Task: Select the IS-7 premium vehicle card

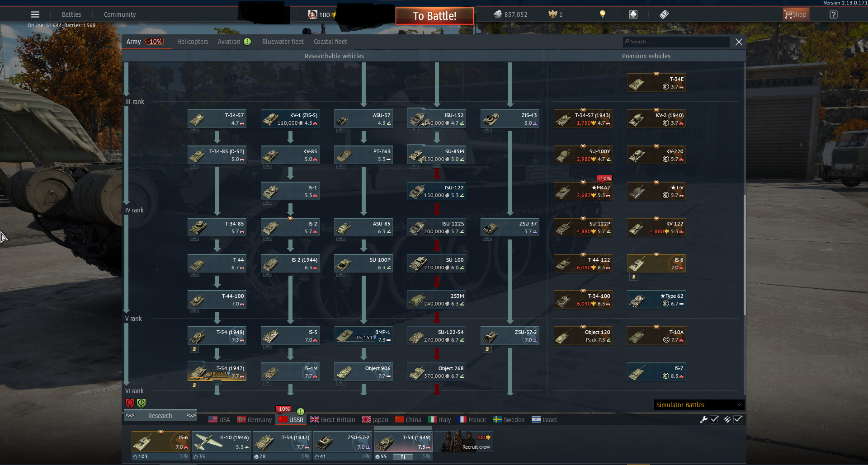Action: (656, 372)
